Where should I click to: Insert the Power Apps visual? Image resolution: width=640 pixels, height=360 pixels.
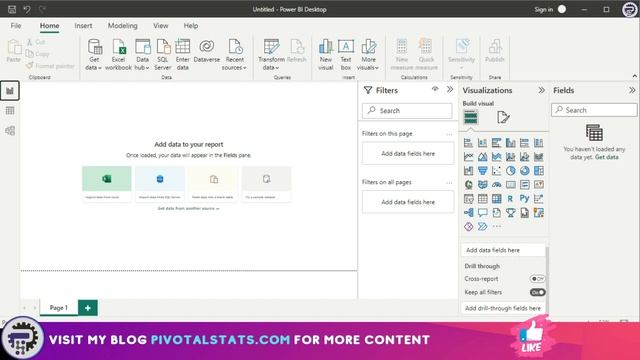(469, 227)
